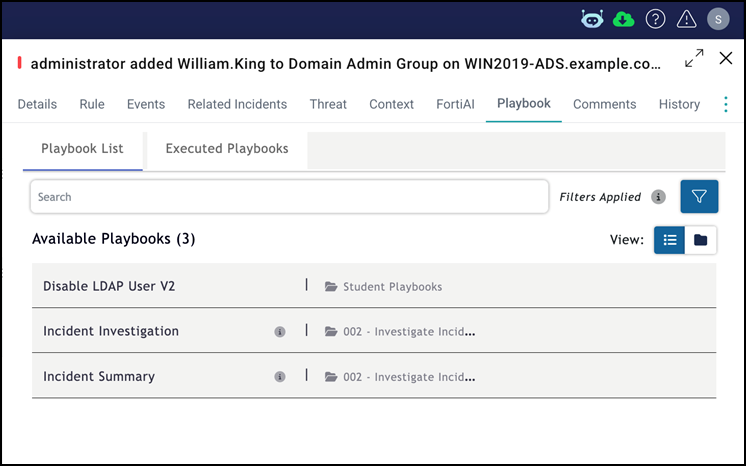Viewport: 746px width, 466px height.
Task: Switch to folder view of playbooks
Action: pos(701,240)
